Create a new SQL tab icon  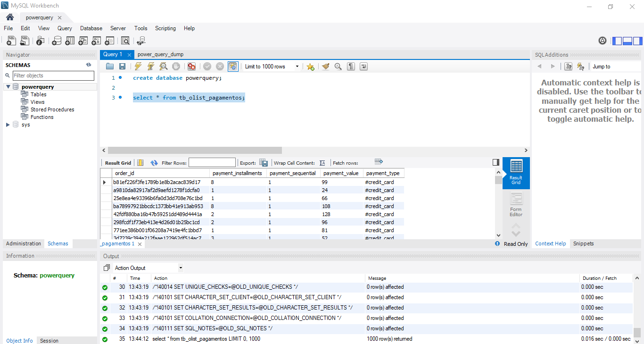[x=11, y=41]
